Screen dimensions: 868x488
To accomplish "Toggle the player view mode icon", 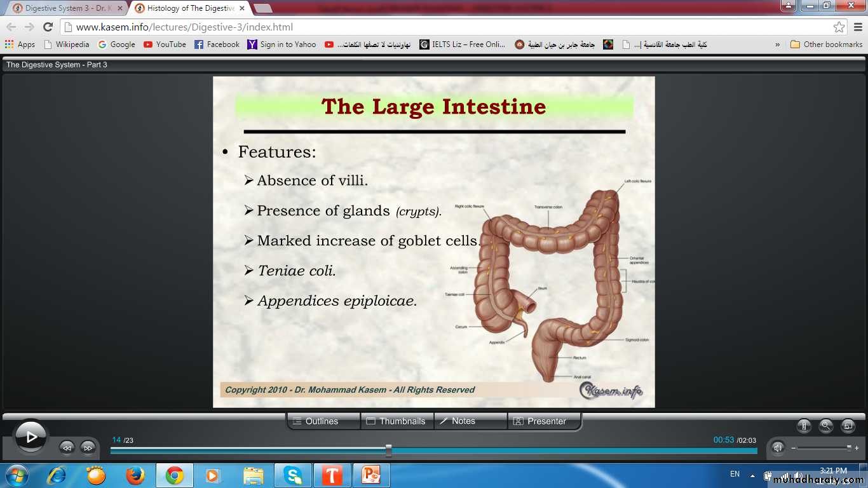I will [x=848, y=426].
